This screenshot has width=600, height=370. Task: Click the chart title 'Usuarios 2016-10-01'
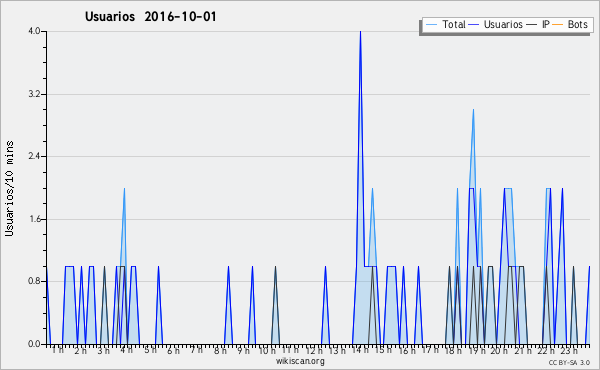pyautogui.click(x=151, y=16)
